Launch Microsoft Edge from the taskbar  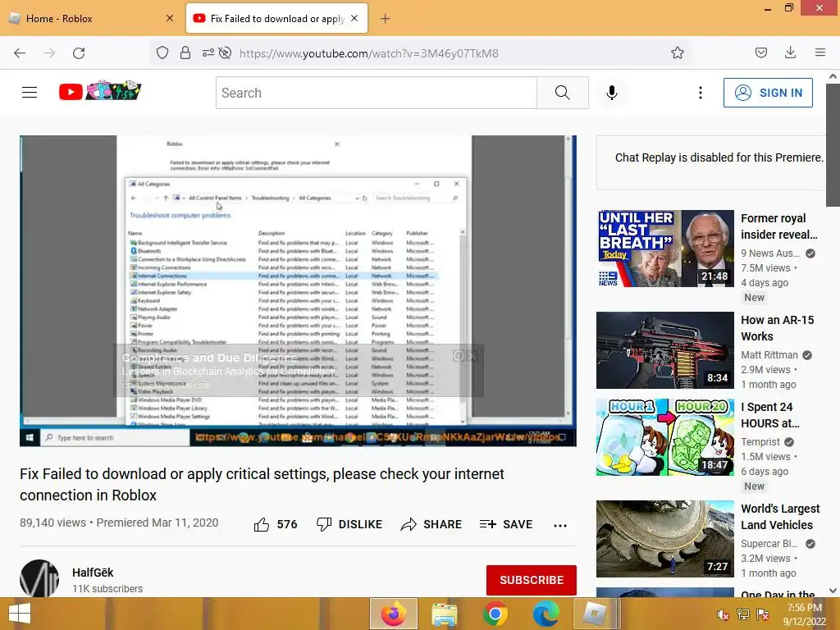pos(546,614)
